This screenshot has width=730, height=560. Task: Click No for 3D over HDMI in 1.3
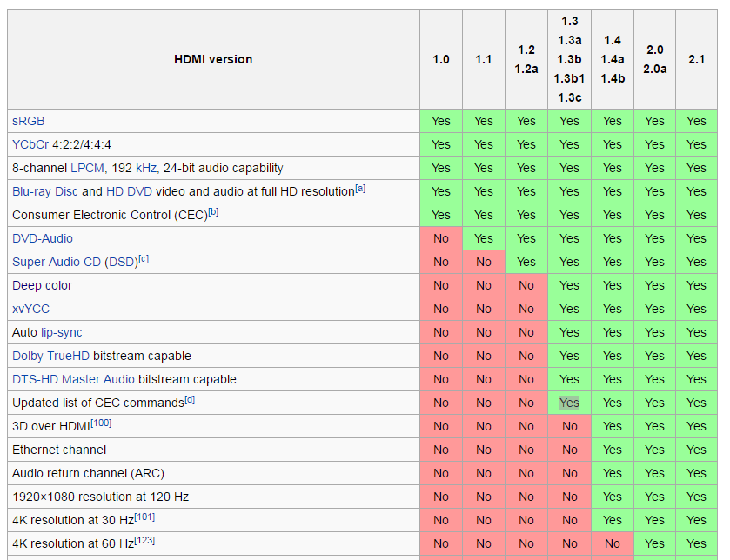pyautogui.click(x=569, y=426)
